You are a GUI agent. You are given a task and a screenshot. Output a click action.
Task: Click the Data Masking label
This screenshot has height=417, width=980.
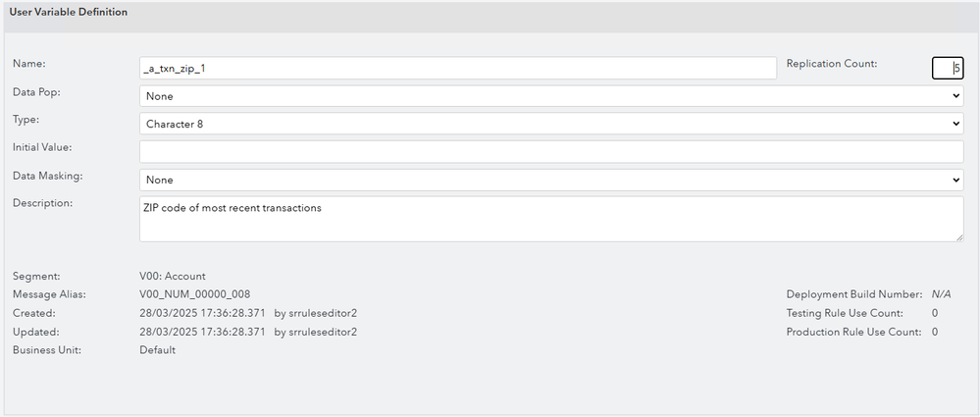(47, 175)
